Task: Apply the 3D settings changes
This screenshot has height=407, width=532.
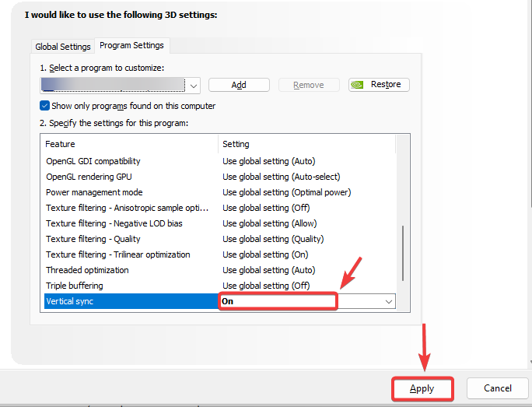Action: click(422, 388)
